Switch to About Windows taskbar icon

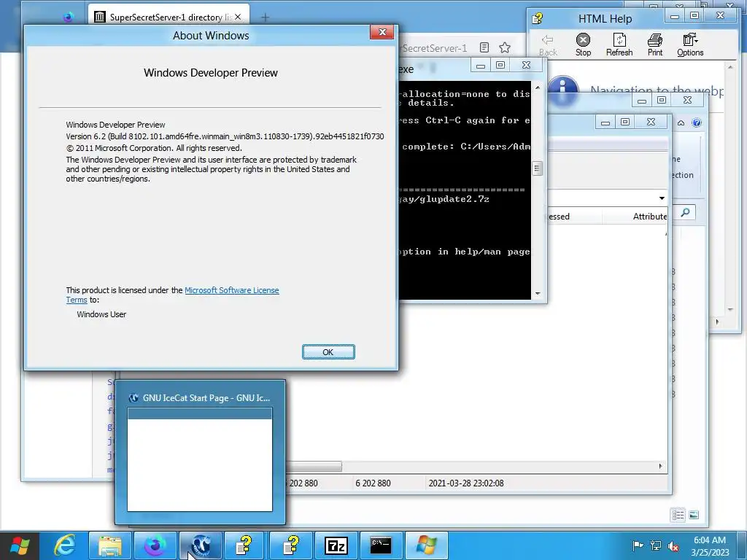(426, 545)
